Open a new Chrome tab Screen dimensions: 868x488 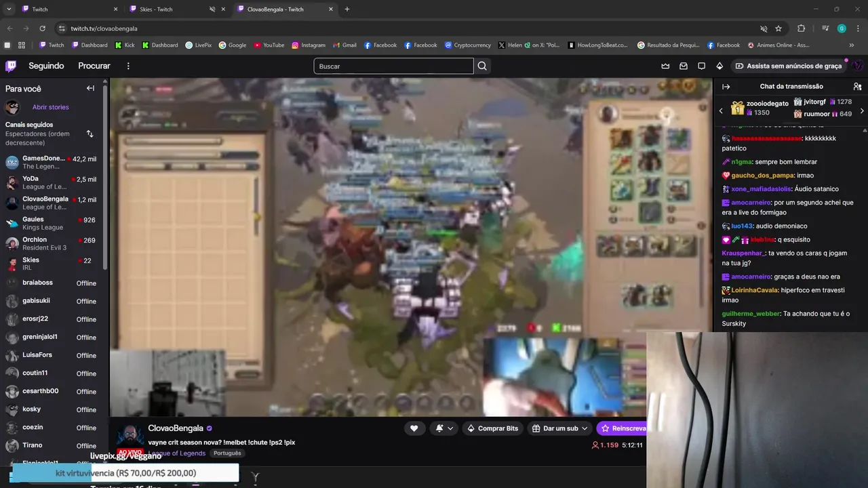point(347,9)
